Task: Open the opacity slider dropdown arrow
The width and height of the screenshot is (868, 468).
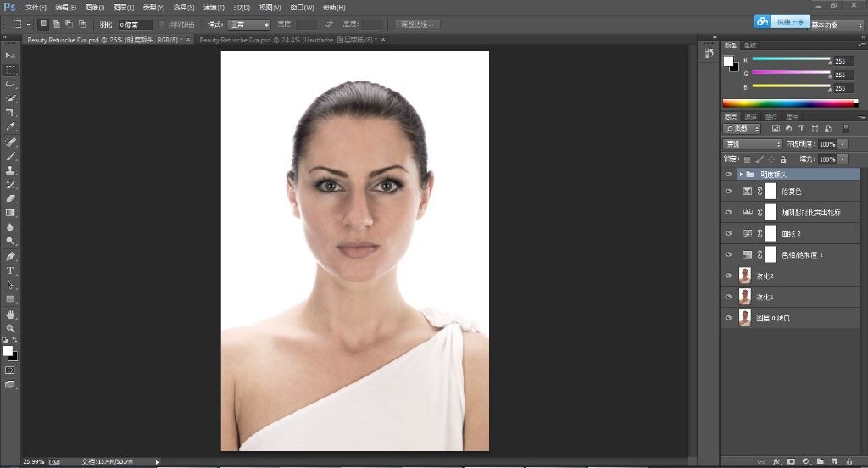Action: click(x=843, y=144)
